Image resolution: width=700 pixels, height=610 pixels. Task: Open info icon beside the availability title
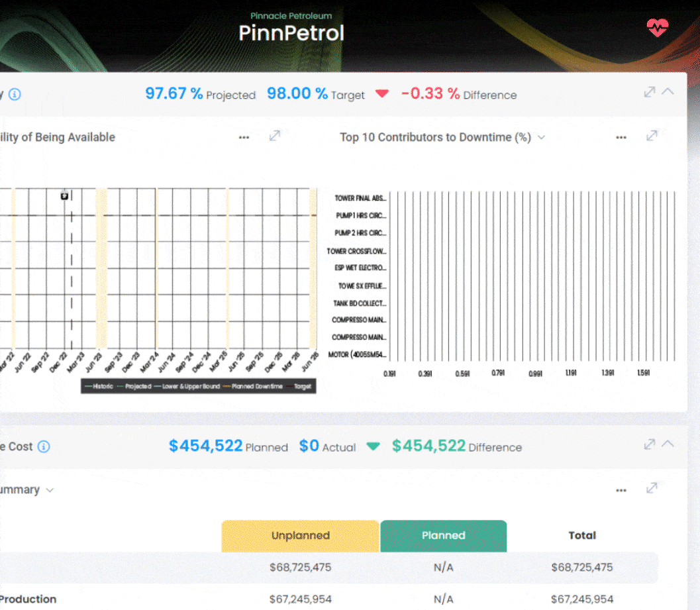coord(15,94)
